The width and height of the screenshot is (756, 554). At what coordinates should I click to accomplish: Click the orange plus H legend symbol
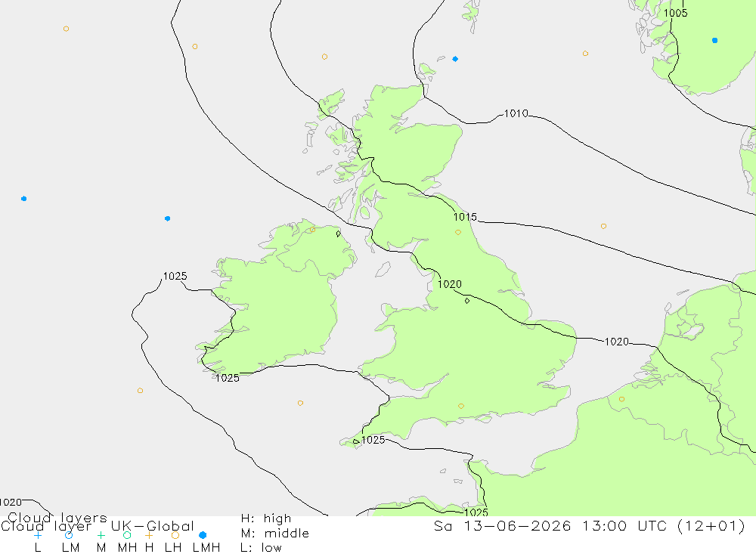click(149, 535)
